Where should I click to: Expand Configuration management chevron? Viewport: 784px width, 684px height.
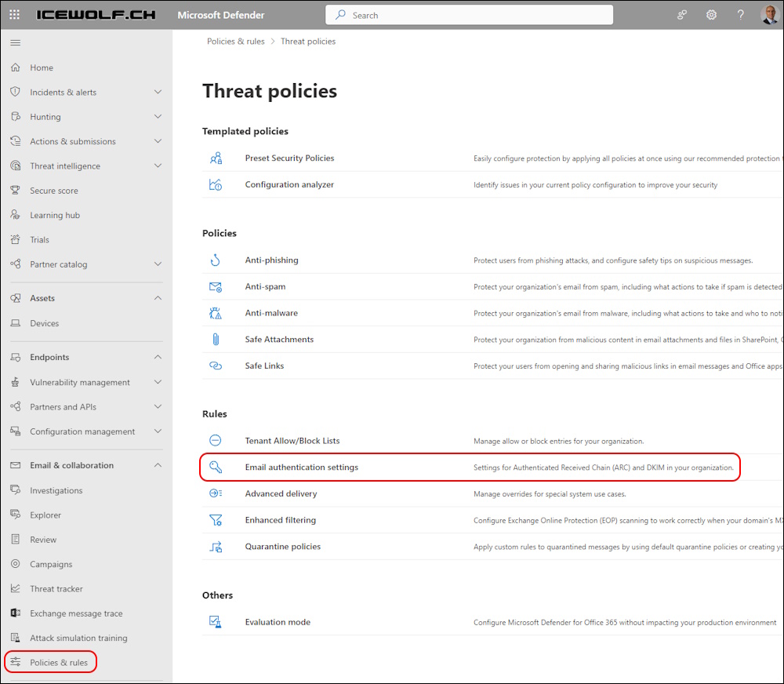pos(158,431)
